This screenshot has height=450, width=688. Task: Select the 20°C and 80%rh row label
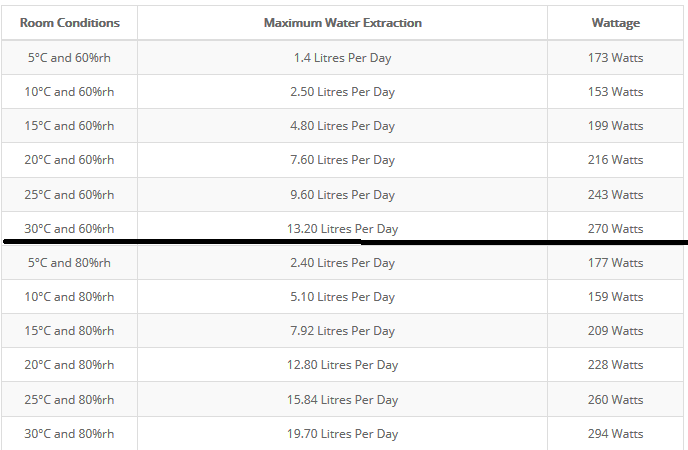(69, 364)
